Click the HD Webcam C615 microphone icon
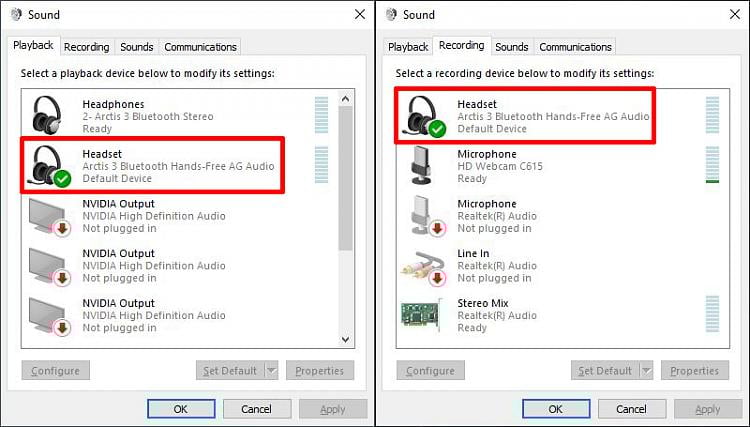The height and width of the screenshot is (427, 750). click(x=421, y=166)
